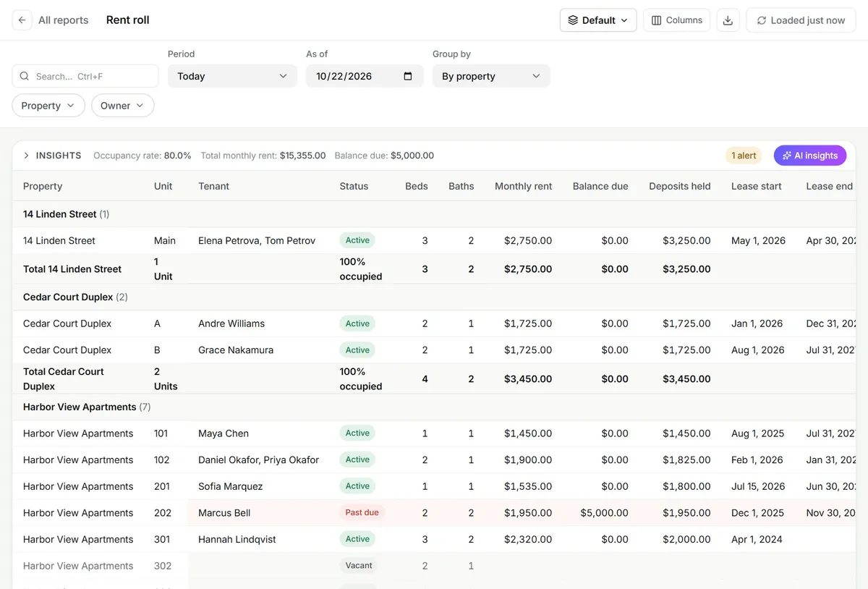Click the Lease start column header
The width and height of the screenshot is (868, 589).
[757, 186]
